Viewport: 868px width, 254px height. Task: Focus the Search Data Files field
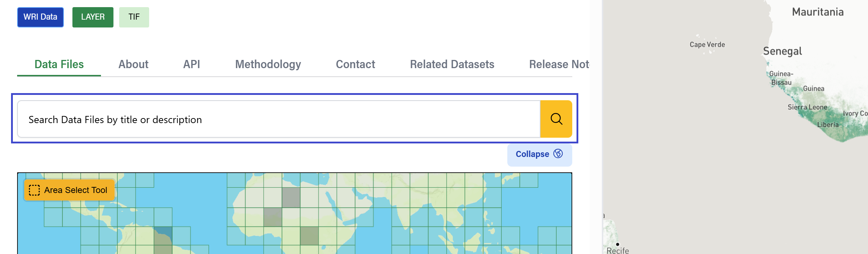[278, 120]
